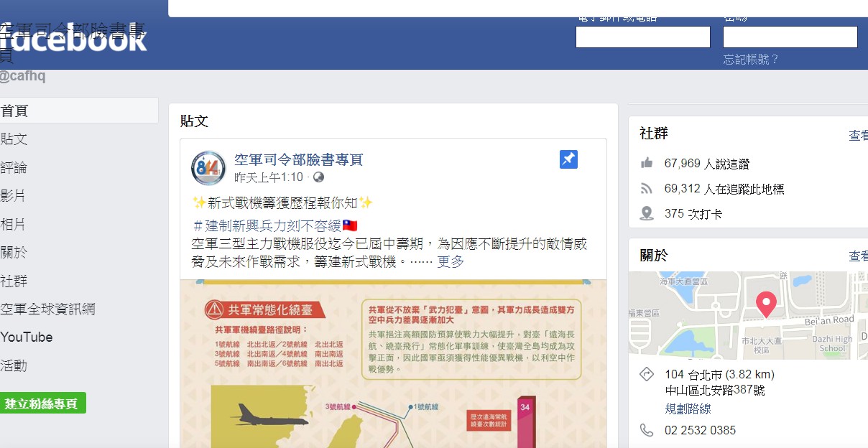Click the location check-in pin icon

click(x=647, y=214)
